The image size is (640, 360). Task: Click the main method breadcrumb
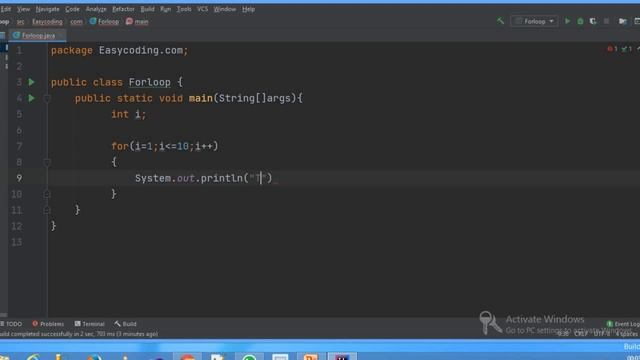(x=138, y=21)
